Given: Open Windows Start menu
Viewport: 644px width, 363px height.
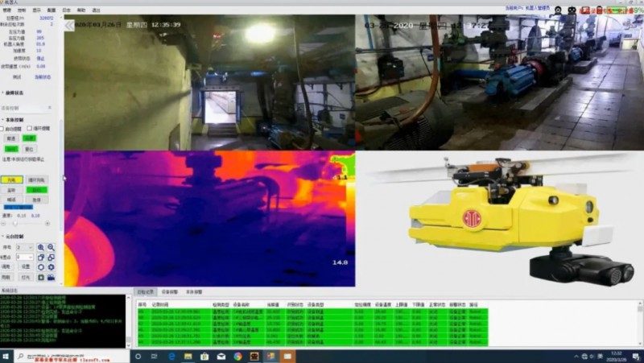Looking at the screenshot, I should click(x=6, y=357).
